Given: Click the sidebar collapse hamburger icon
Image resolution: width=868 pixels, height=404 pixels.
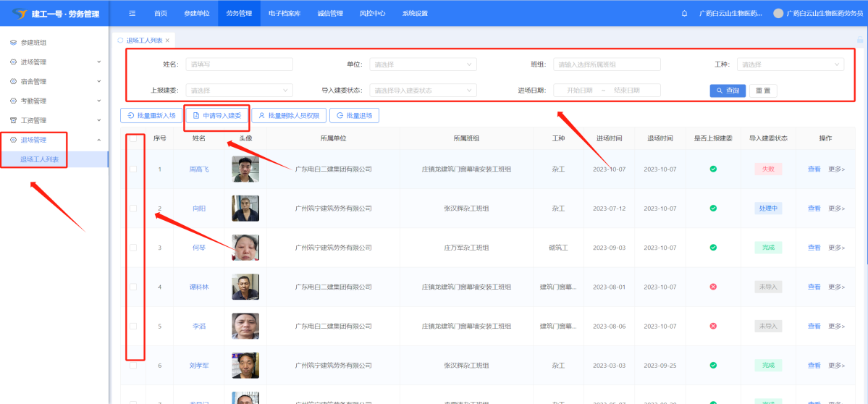Looking at the screenshot, I should pos(132,13).
